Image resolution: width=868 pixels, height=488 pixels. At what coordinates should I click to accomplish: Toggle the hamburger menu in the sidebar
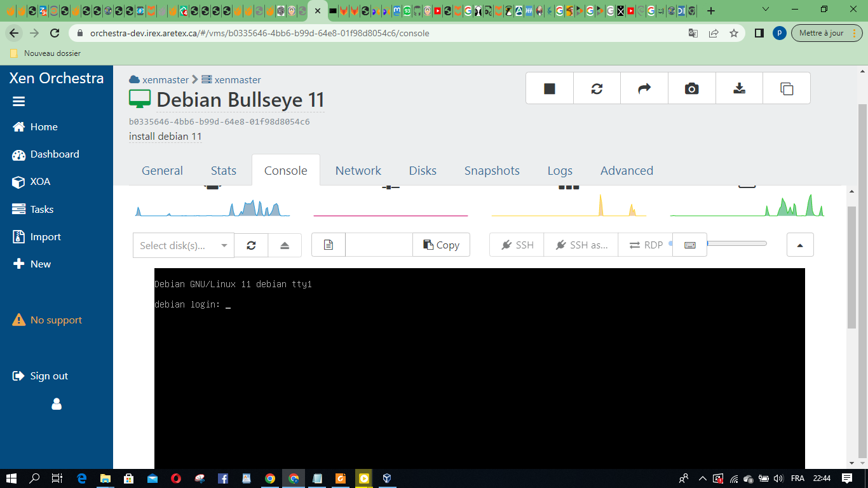tap(18, 102)
